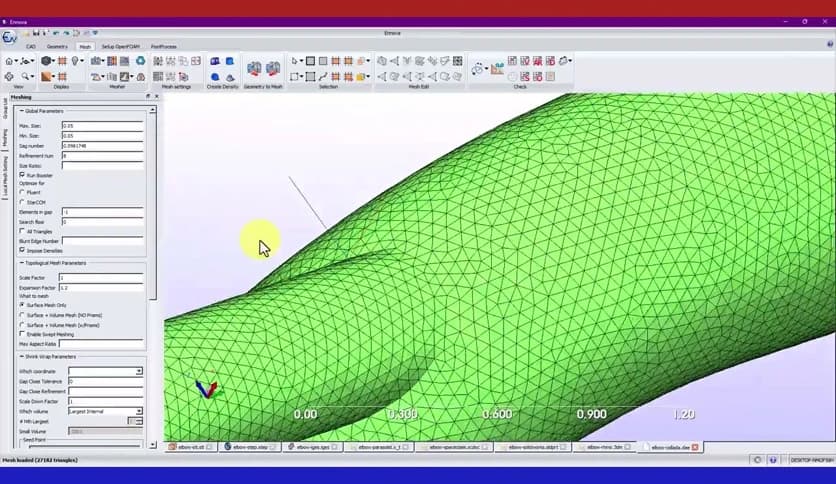
Task: Click the orbit-dots icon in Check group
Action: (478, 69)
